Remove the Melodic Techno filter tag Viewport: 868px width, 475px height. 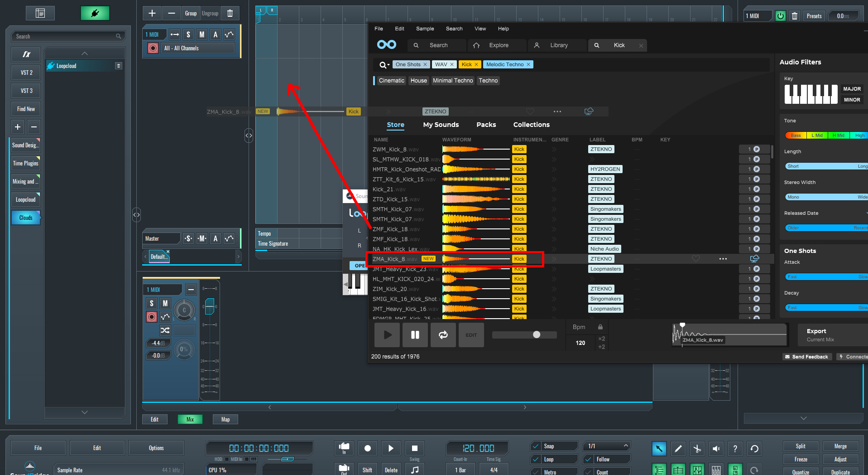click(x=528, y=64)
